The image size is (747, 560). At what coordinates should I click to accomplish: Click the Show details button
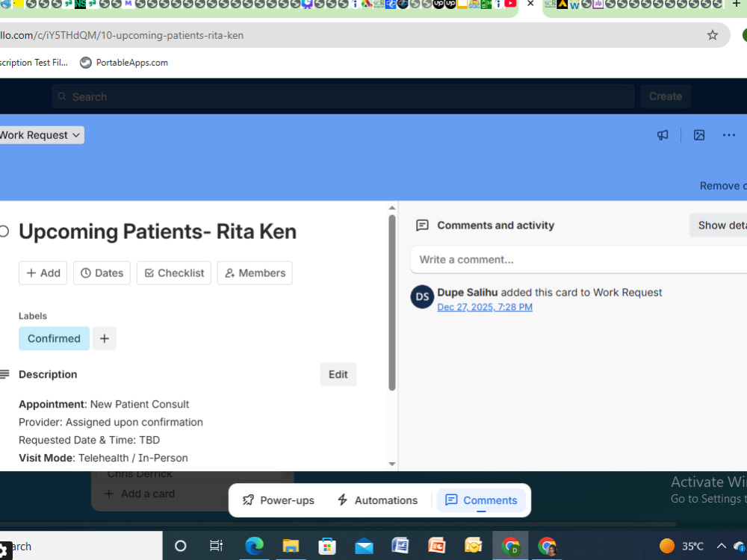click(x=719, y=225)
